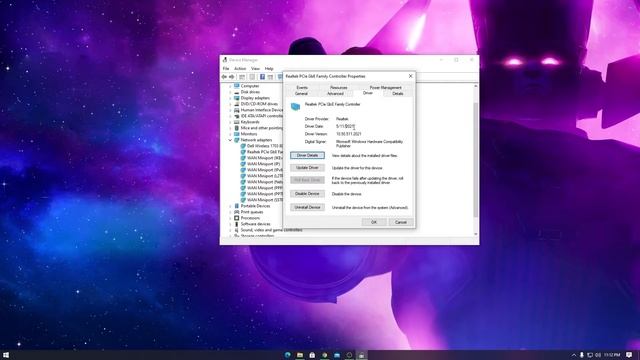Click the microphone tray icon
Viewport: 640px width, 360px height.
[x=582, y=355]
